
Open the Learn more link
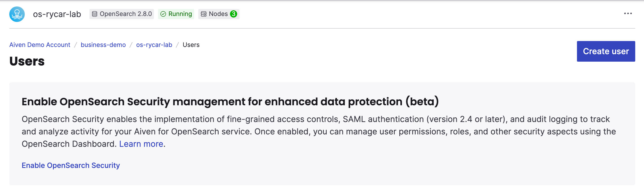[x=141, y=144]
